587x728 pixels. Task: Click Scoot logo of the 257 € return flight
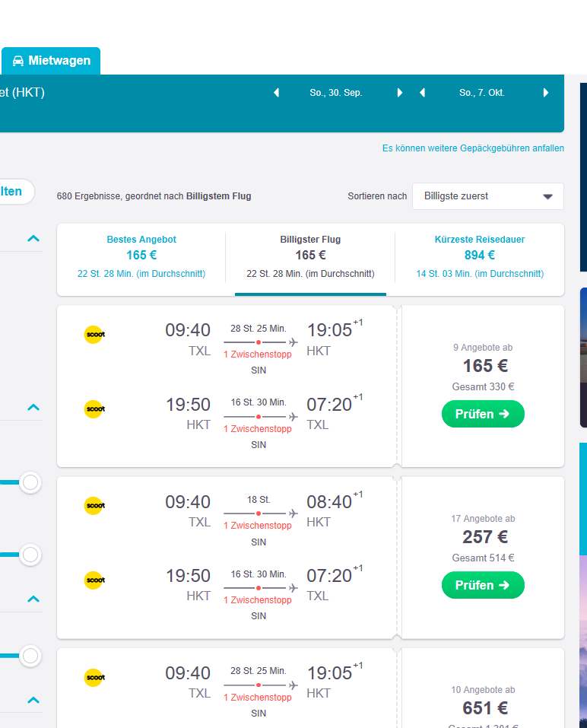click(94, 580)
